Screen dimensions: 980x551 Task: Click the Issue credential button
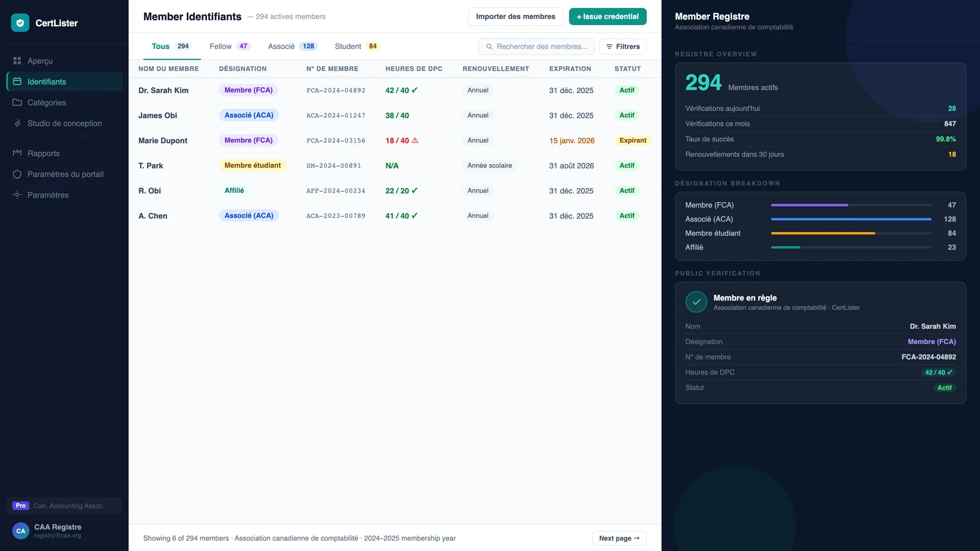tap(608, 17)
